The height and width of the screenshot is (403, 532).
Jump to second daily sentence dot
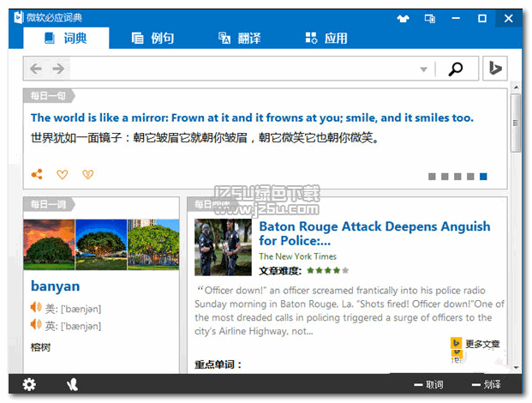(445, 177)
